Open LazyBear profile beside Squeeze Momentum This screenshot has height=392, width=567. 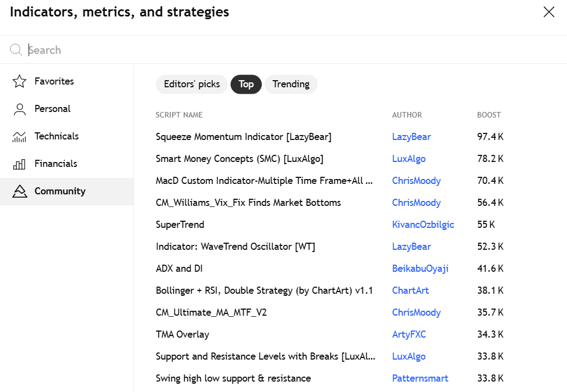tap(411, 137)
